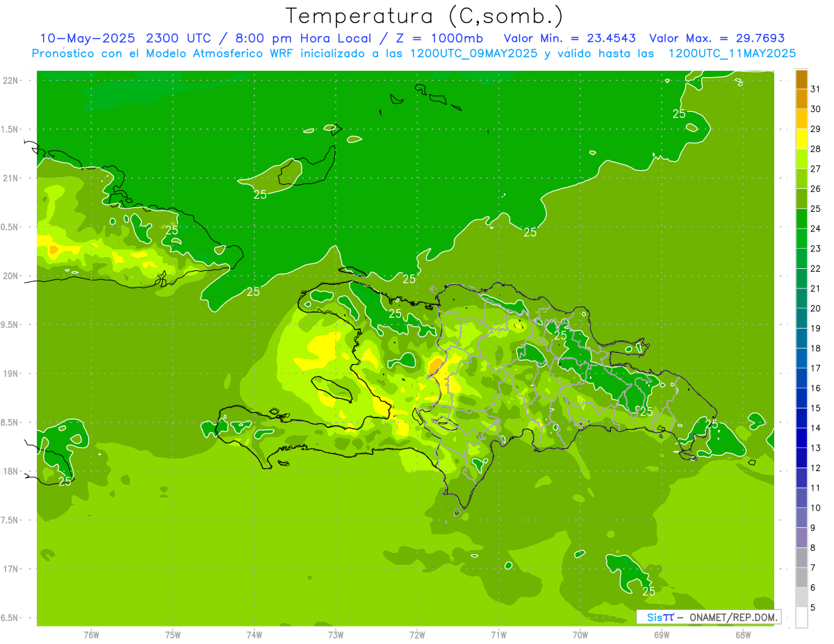
Task: Click the '17N' latitude label
Action: point(12,569)
